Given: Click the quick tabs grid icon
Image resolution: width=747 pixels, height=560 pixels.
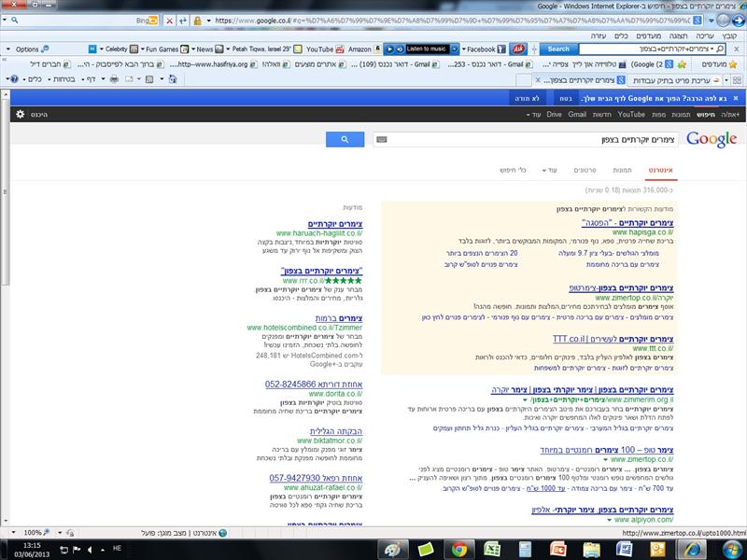Looking at the screenshot, I should (x=737, y=80).
